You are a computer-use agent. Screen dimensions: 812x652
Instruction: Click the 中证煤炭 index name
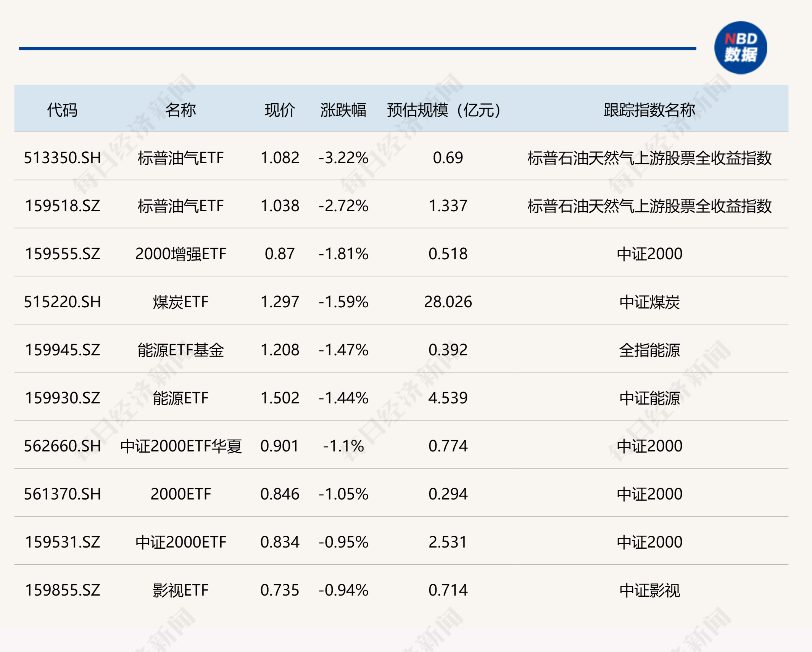pos(649,302)
